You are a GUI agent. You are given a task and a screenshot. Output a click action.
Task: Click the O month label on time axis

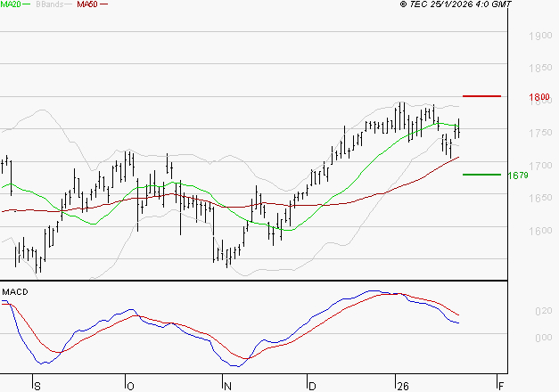pyautogui.click(x=130, y=387)
